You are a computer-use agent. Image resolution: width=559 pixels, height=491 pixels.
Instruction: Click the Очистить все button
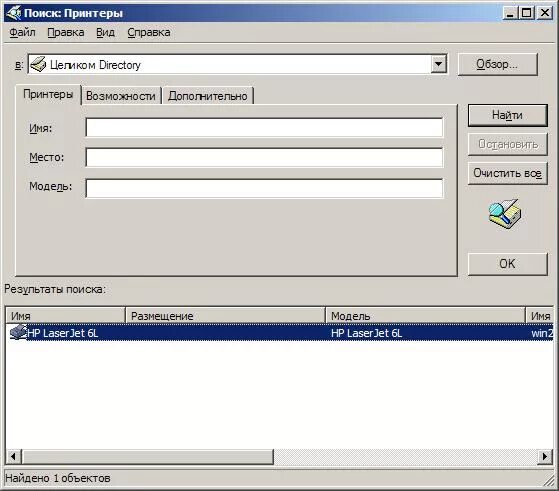tap(507, 173)
